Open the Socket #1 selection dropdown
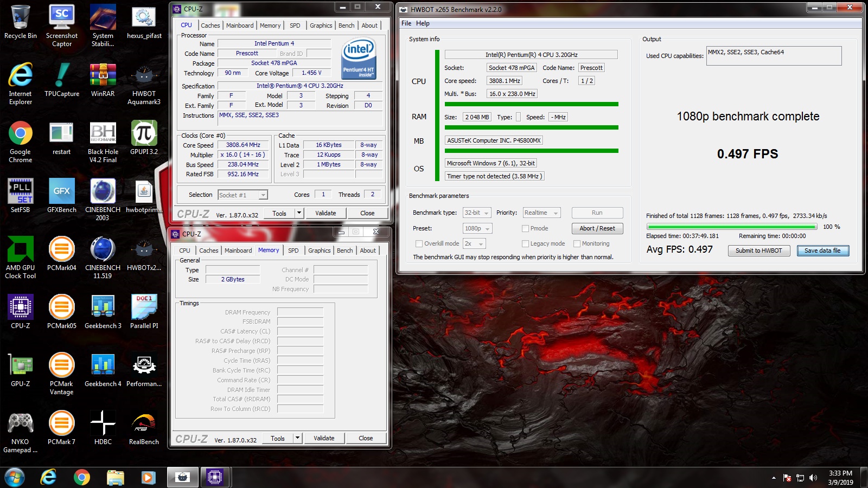The height and width of the screenshot is (488, 868). click(243, 195)
